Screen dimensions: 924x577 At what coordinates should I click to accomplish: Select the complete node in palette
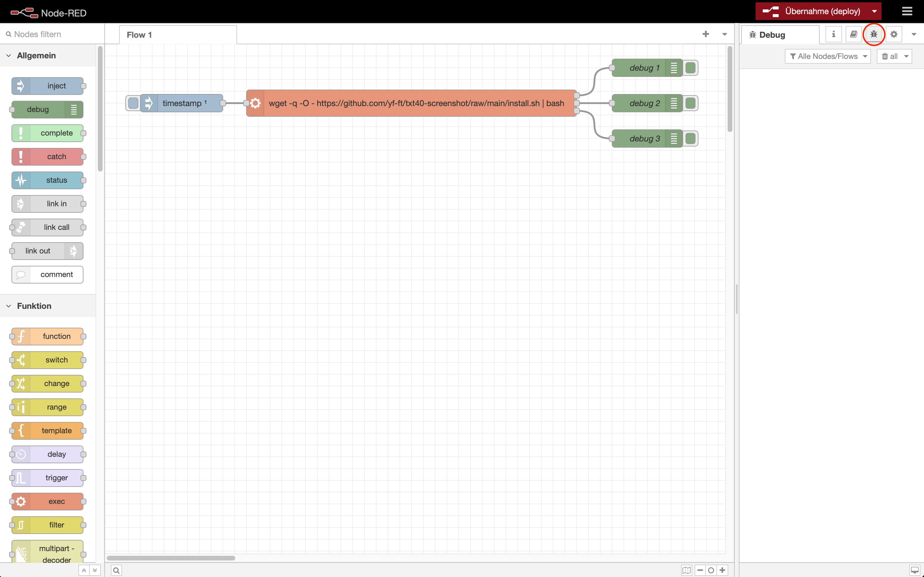tap(47, 133)
